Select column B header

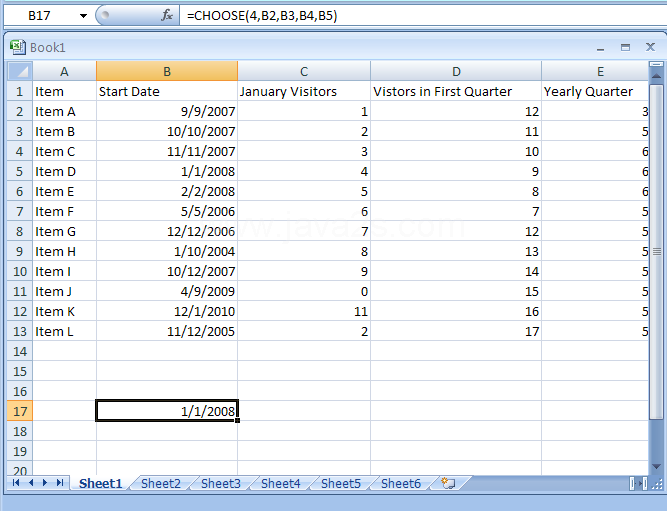[x=167, y=71]
